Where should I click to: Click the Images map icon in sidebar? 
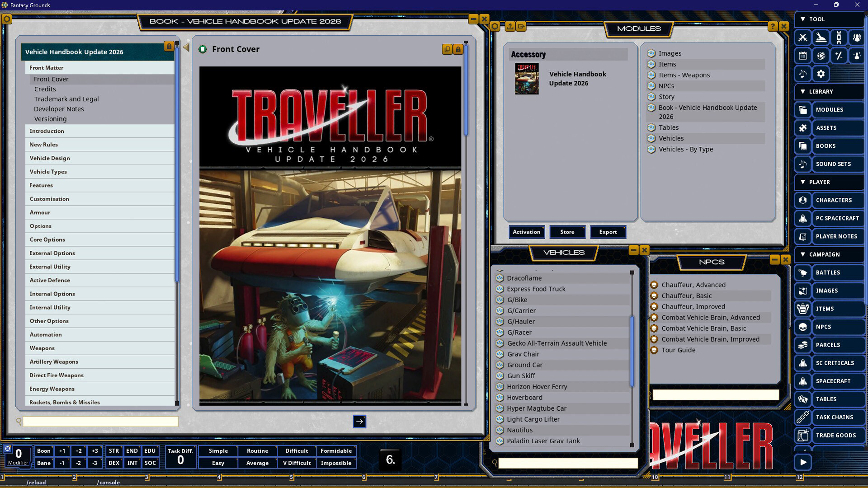(x=803, y=291)
